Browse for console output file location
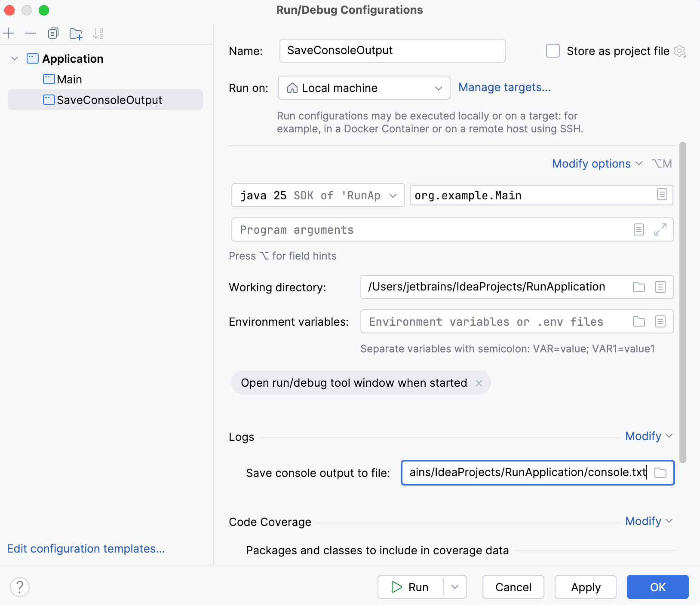 pyautogui.click(x=660, y=473)
